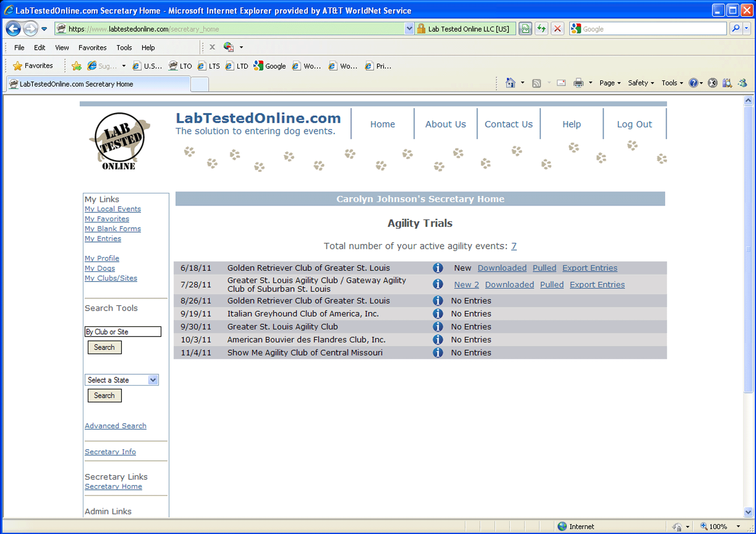Open the About Us page link
The image size is (756, 534).
(x=445, y=124)
